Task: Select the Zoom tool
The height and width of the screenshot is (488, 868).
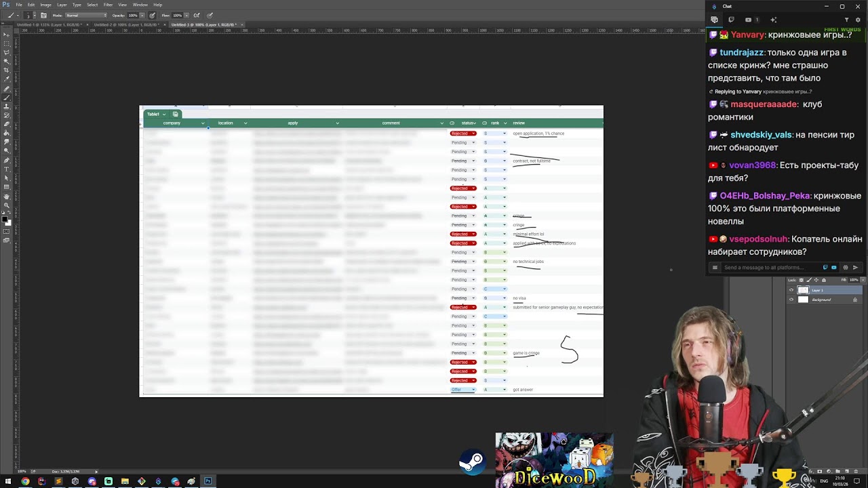Action: click(6, 205)
